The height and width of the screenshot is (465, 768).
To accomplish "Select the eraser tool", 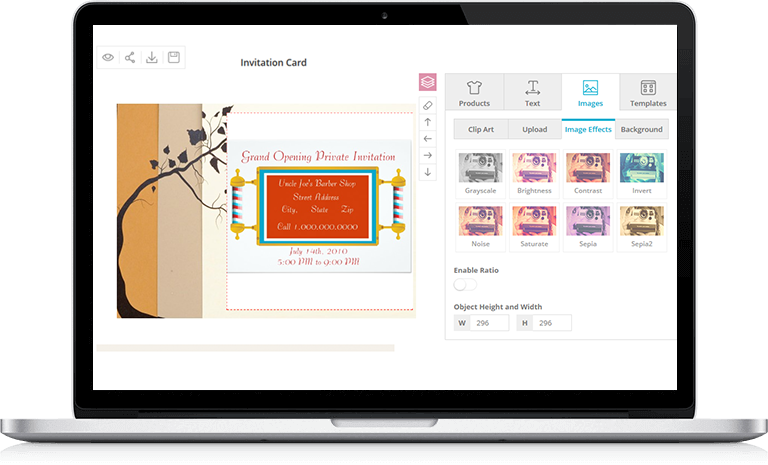I will click(428, 104).
